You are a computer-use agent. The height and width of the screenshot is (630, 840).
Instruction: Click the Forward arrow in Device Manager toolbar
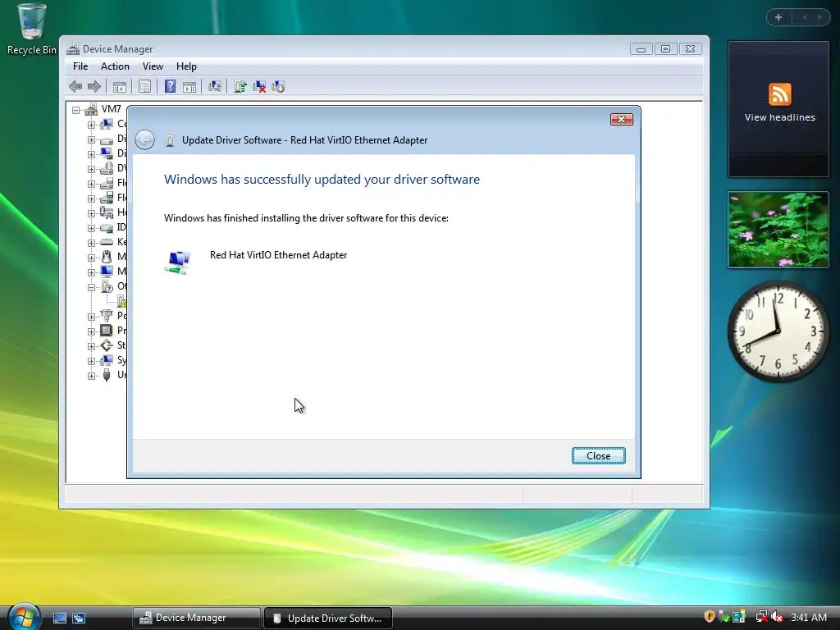pos(94,86)
